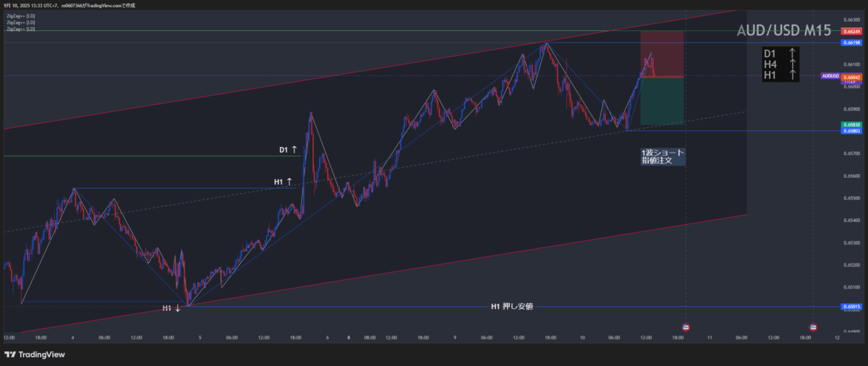Click the purple AUDUSD symbol tag

pos(830,76)
